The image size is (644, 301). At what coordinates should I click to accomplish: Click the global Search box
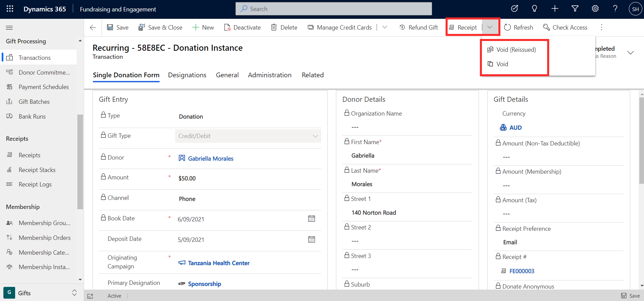[x=334, y=9]
